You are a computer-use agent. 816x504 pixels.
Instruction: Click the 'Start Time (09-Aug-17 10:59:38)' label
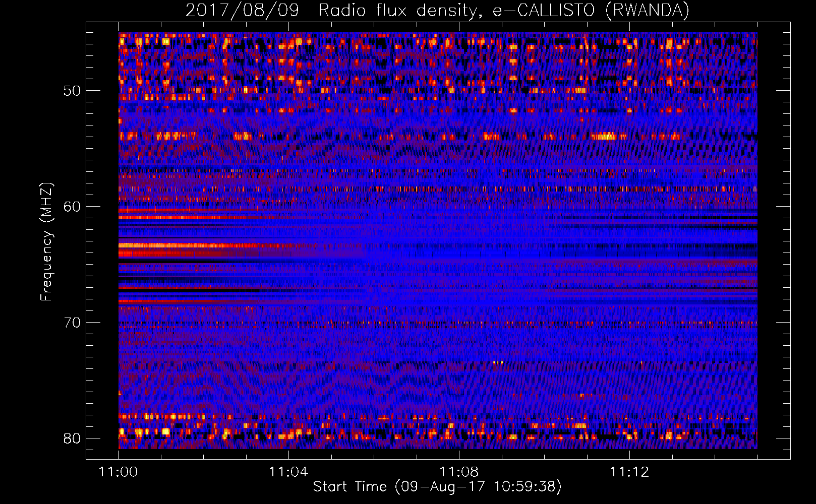[437, 486]
